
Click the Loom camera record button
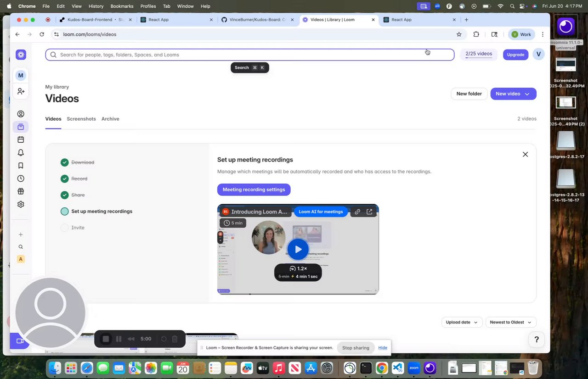click(x=19, y=341)
